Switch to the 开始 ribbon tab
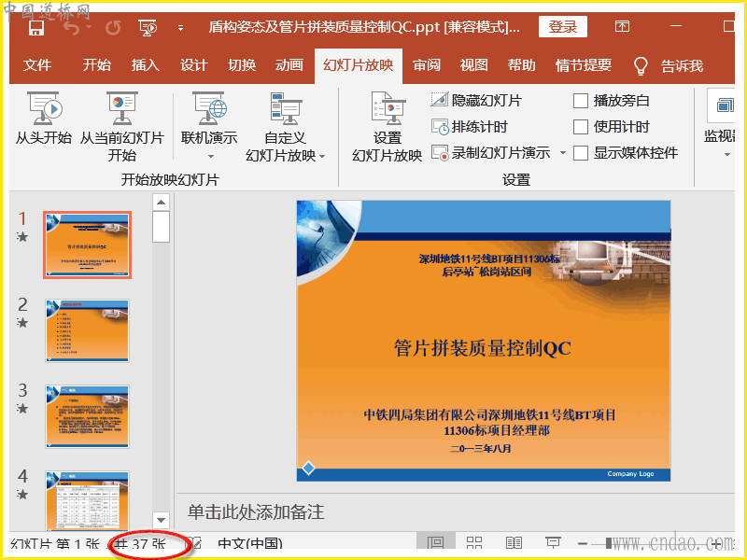The width and height of the screenshot is (747, 560). click(x=96, y=65)
